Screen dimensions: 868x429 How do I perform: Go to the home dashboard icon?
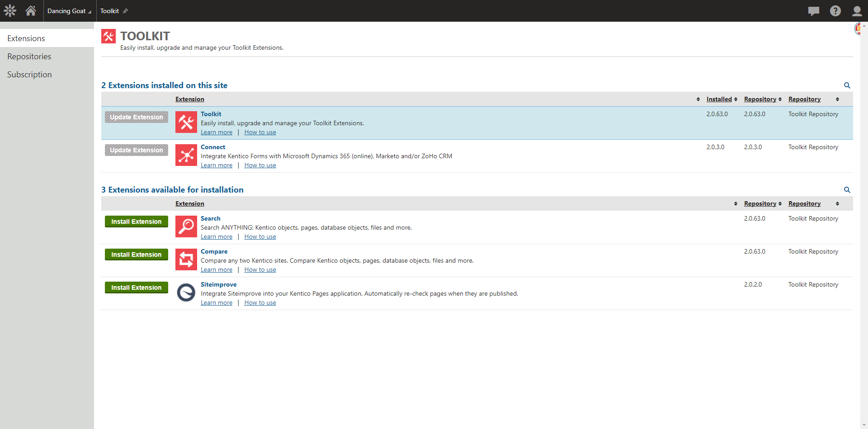click(x=31, y=10)
